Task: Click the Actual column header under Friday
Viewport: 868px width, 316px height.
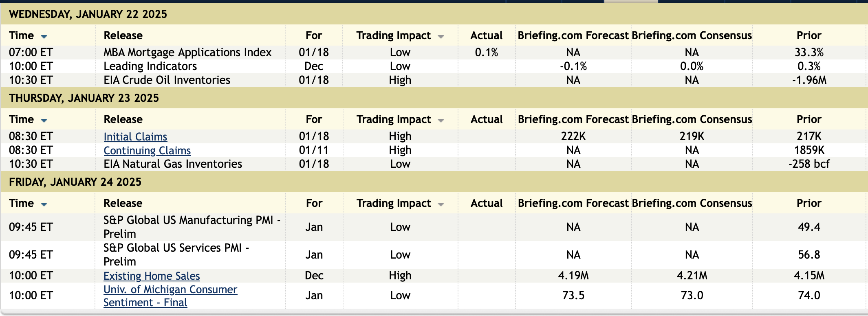Action: click(487, 203)
